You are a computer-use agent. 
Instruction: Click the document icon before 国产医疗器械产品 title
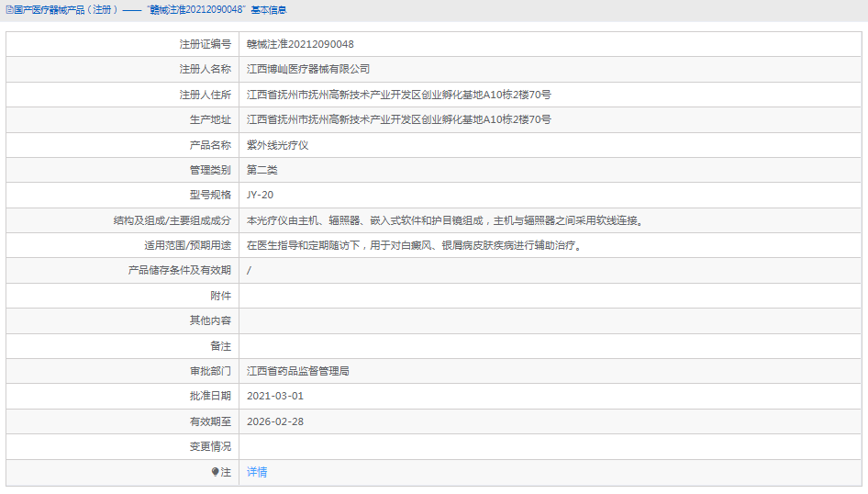9,10
